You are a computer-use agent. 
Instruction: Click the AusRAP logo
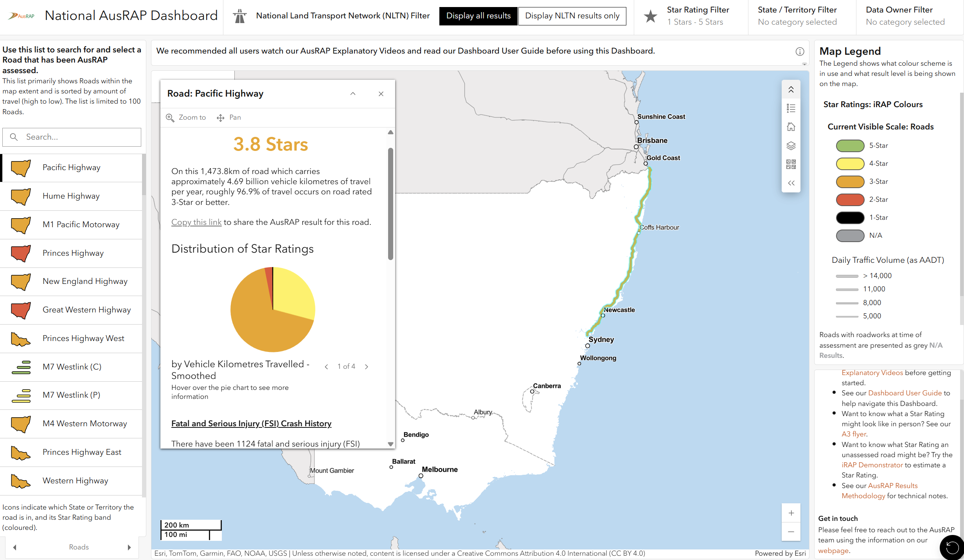click(x=22, y=16)
